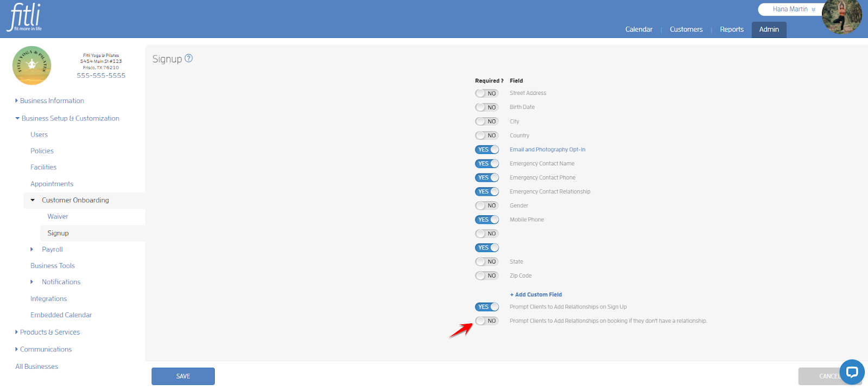Screen dimensions: 868x391
Task: Disable Mobile Phone required switch
Action: click(487, 220)
